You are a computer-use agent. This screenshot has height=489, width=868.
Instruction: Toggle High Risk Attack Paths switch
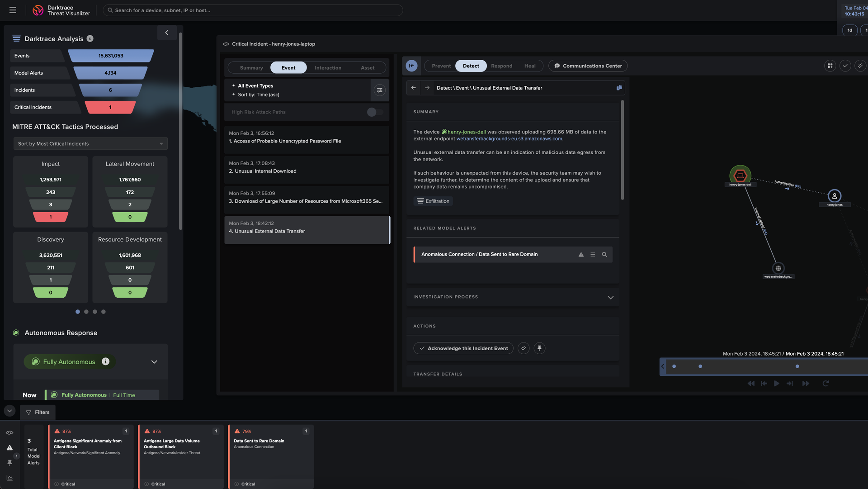(375, 112)
